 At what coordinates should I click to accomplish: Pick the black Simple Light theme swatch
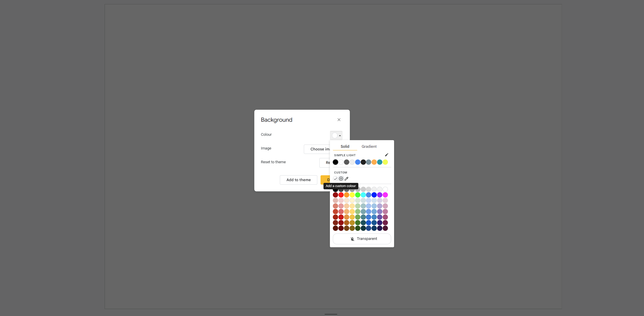[x=335, y=162]
